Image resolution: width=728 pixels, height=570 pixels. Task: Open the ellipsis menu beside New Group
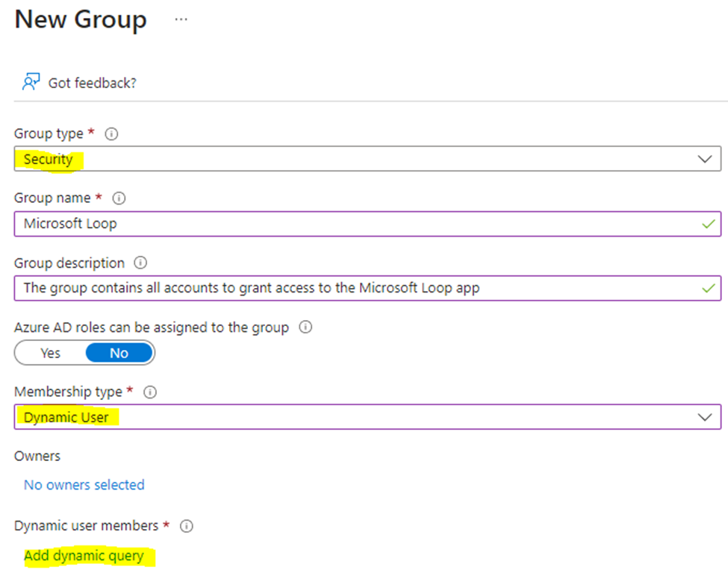coord(181,20)
